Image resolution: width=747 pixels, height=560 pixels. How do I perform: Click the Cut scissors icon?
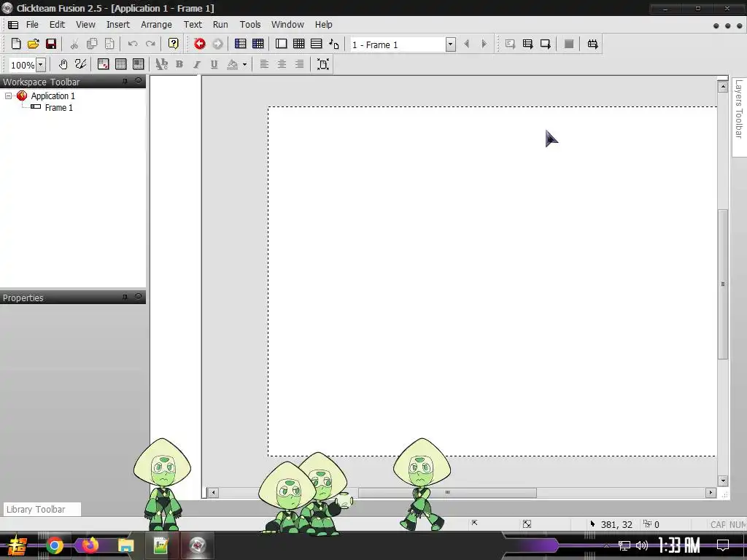click(74, 44)
